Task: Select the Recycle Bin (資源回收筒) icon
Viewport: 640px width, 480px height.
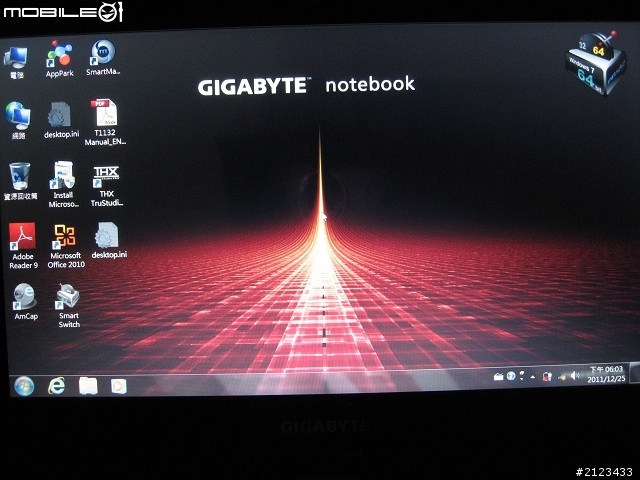Action: pyautogui.click(x=20, y=181)
